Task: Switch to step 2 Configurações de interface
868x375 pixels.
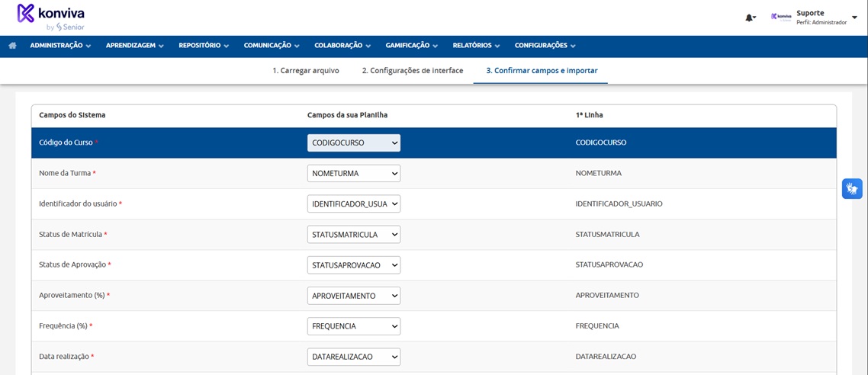Action: point(413,71)
